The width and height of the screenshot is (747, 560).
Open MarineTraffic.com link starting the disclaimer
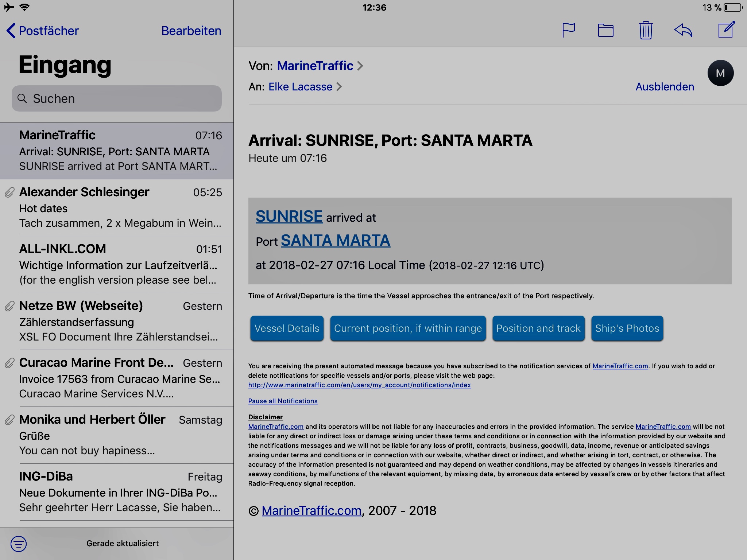276,427
